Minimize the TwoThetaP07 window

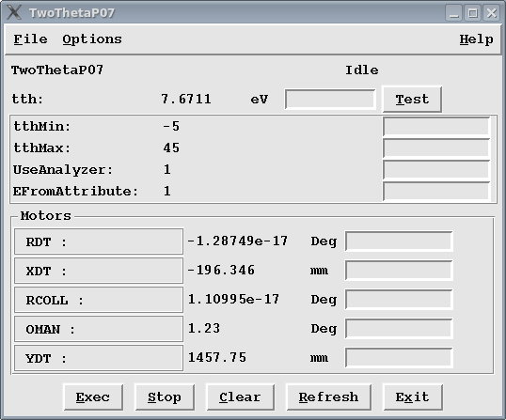pyautogui.click(x=454, y=13)
